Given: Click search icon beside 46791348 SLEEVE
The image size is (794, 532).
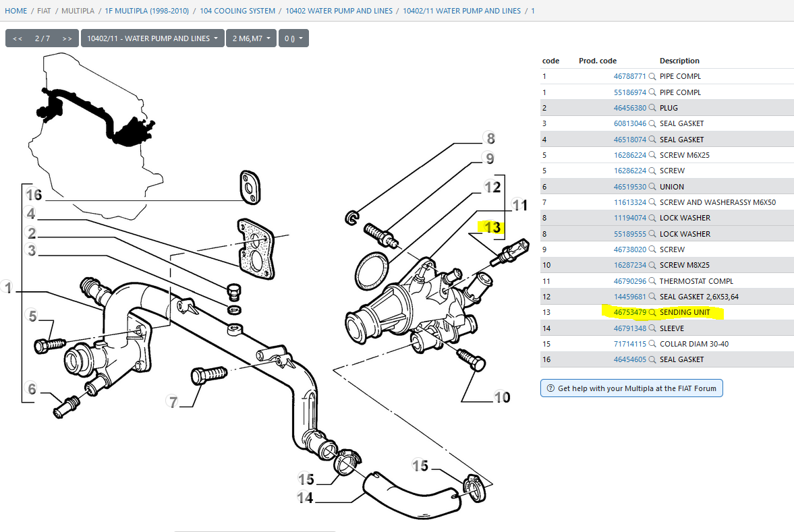Looking at the screenshot, I should click(652, 328).
